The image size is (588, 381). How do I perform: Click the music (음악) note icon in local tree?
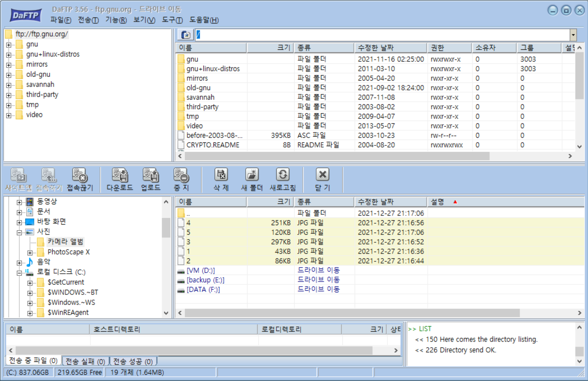click(x=29, y=262)
